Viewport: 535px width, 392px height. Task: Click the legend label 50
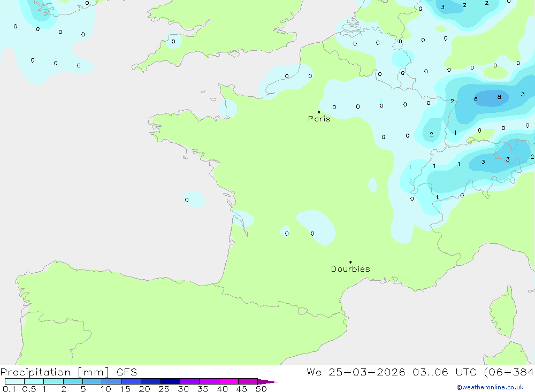[262, 389]
